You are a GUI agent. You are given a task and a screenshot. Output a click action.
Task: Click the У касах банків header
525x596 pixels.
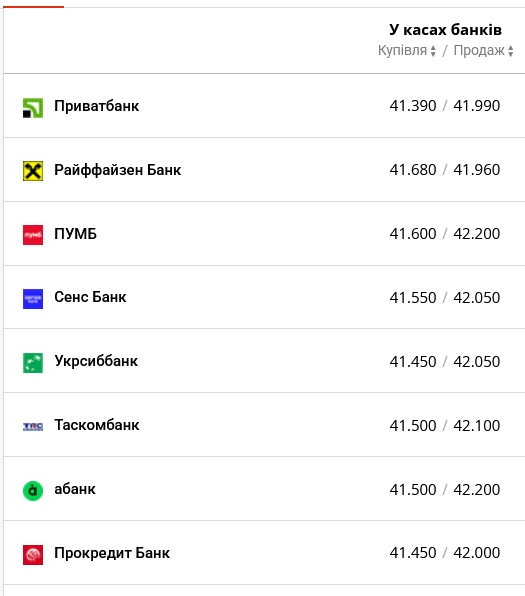[x=445, y=30]
